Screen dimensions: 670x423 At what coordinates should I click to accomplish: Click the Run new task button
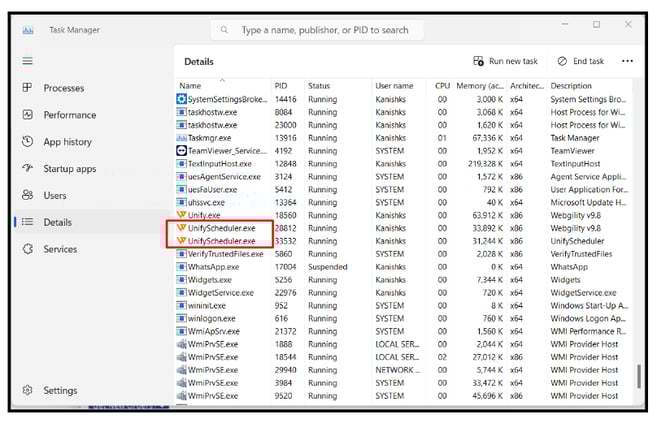pyautogui.click(x=505, y=61)
